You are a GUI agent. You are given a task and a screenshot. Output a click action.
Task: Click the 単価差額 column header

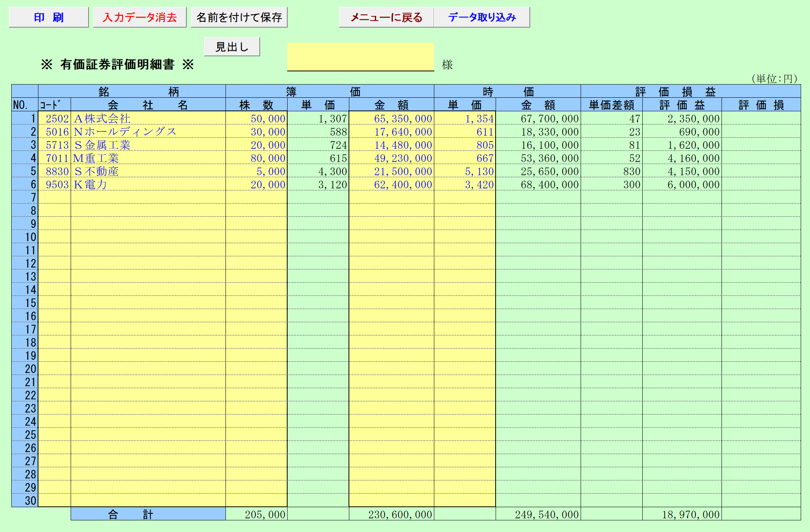click(x=611, y=105)
